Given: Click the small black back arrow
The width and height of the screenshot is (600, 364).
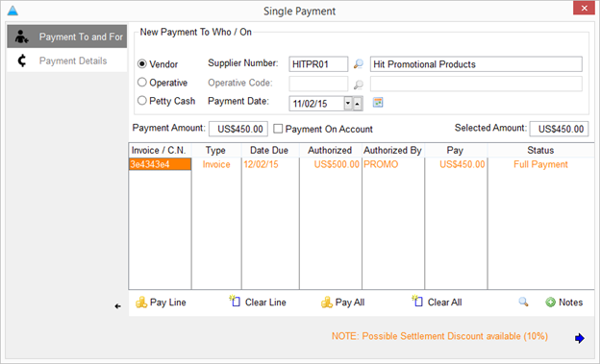Looking at the screenshot, I should [x=118, y=306].
